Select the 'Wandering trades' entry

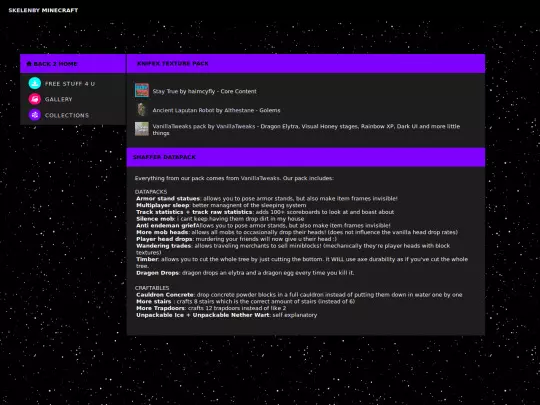click(293, 249)
